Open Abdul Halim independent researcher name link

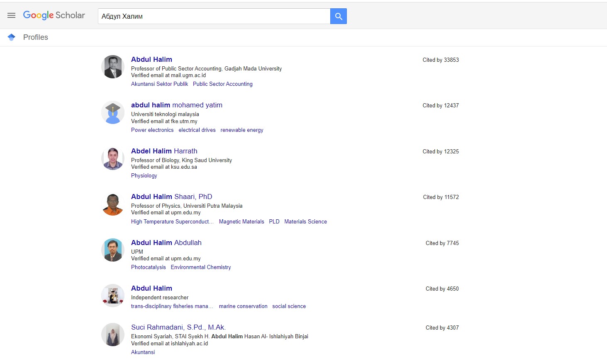click(151, 288)
